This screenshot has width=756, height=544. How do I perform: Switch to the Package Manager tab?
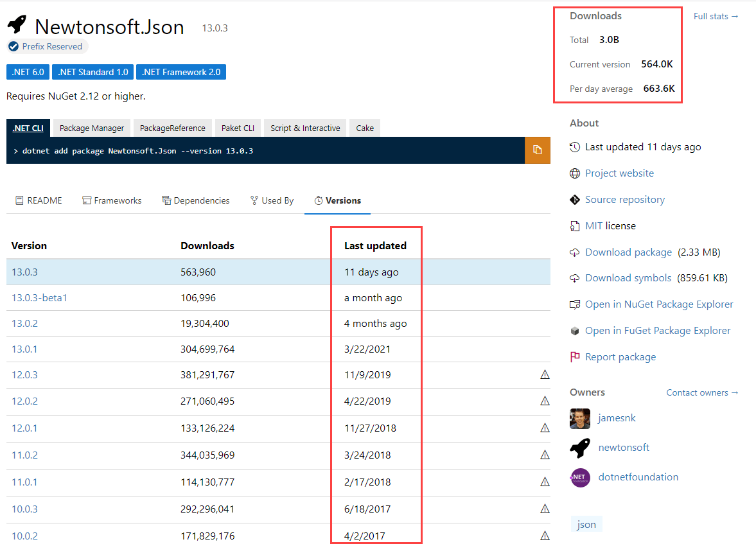(x=92, y=128)
